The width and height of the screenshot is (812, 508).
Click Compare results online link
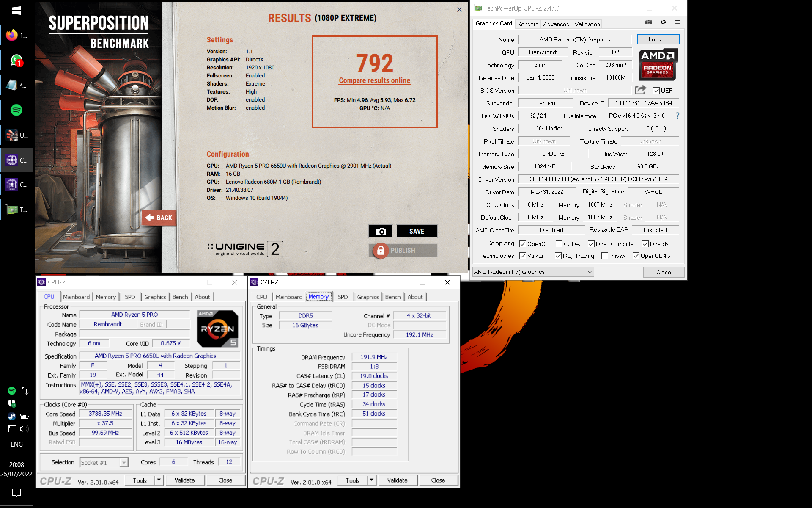(375, 80)
